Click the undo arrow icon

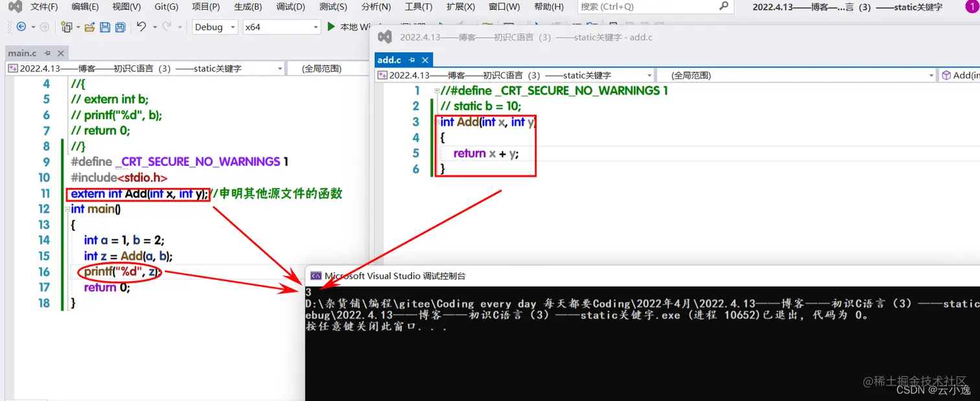click(x=141, y=27)
